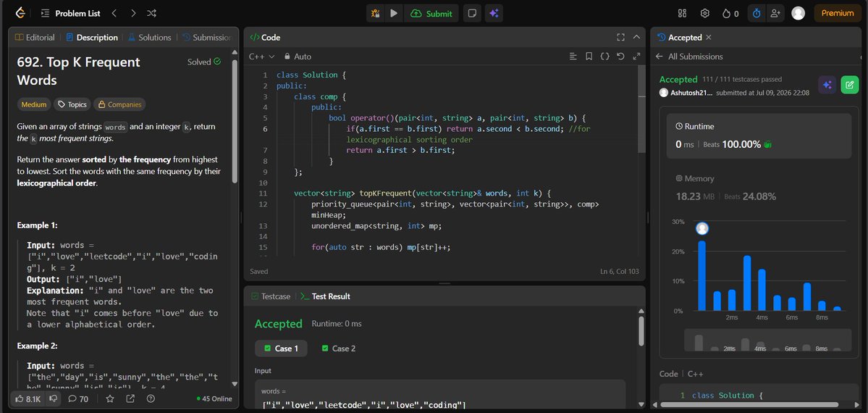Switch to the Description tab
Image resolution: width=868 pixels, height=413 pixels.
(x=91, y=38)
